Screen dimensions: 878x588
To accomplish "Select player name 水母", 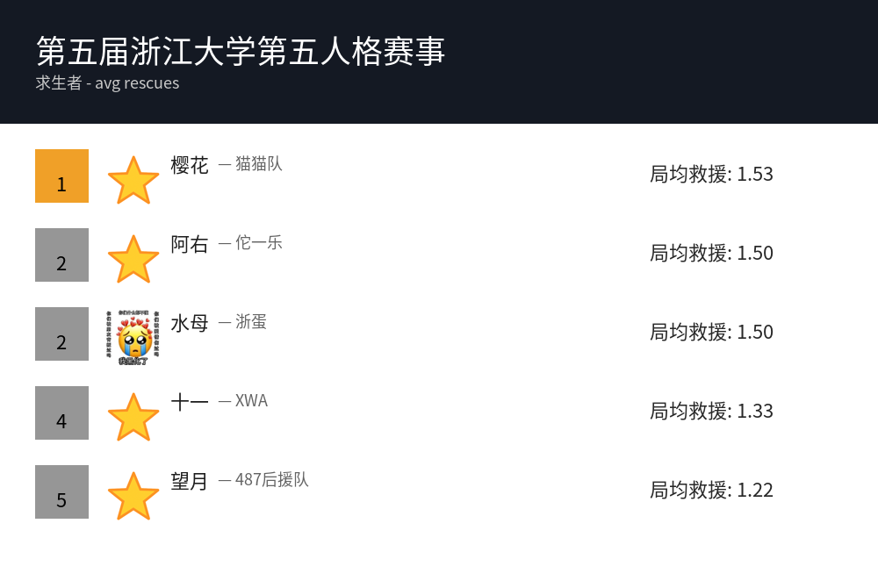I will click(x=190, y=323).
